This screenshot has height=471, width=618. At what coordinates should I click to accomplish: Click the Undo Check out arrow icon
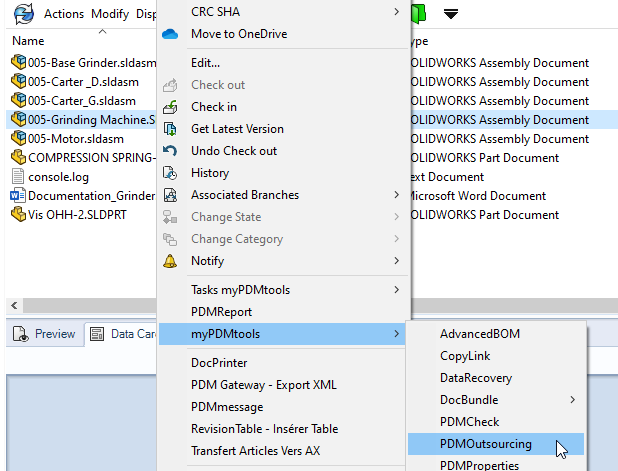(x=170, y=151)
